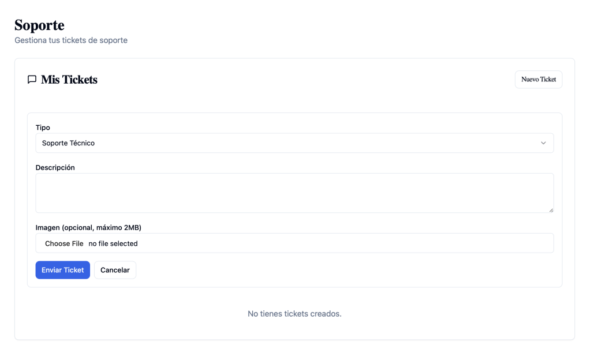Click the Mis Tickets heading
Image resolution: width=591 pixels, height=364 pixels.
69,80
